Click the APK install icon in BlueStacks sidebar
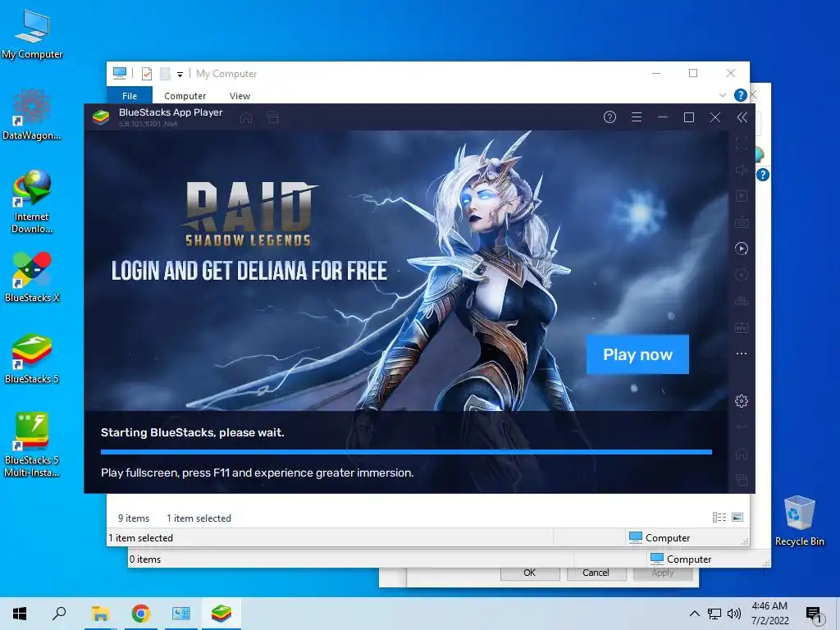The width and height of the screenshot is (840, 630). point(742,327)
